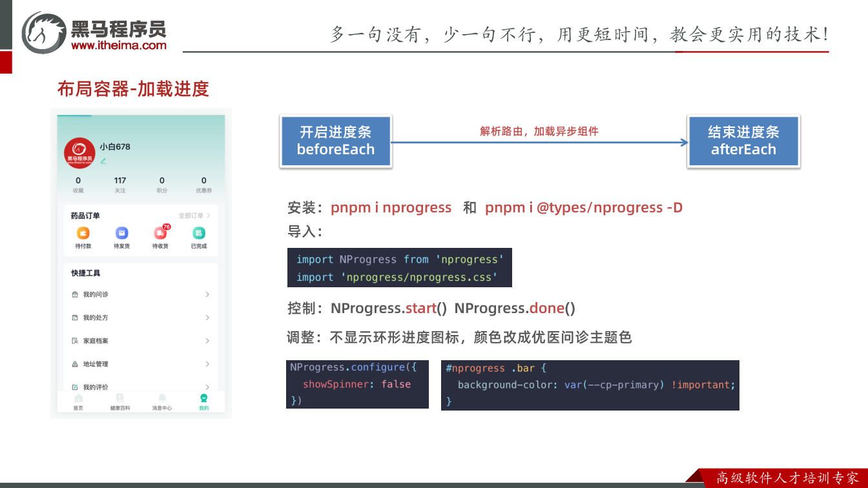Viewport: 868px width, 488px height.
Task: Open the 消息中心 tab
Action: (162, 402)
